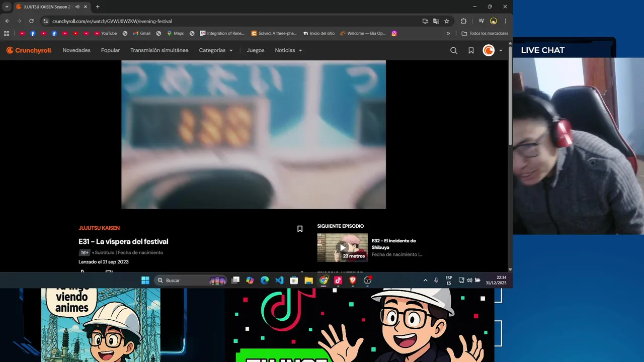Viewport: 644px width, 362px height.
Task: Open the browser extensions puzzle icon
Action: point(463,21)
